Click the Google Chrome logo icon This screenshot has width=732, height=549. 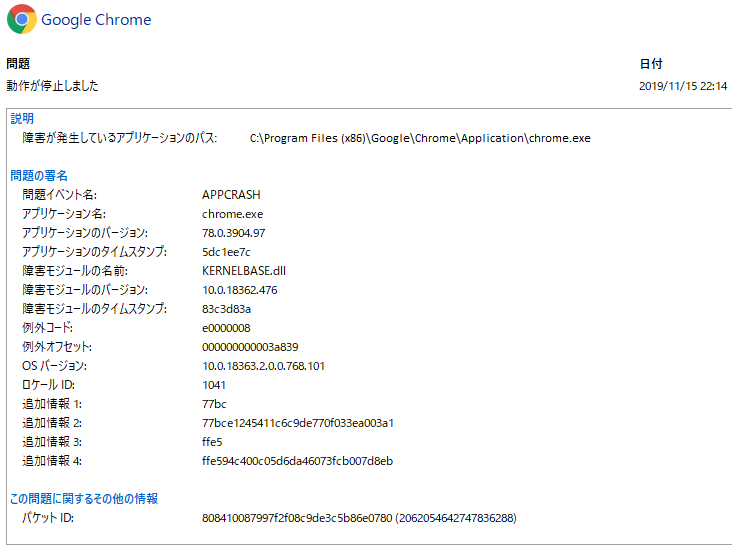[x=22, y=19]
